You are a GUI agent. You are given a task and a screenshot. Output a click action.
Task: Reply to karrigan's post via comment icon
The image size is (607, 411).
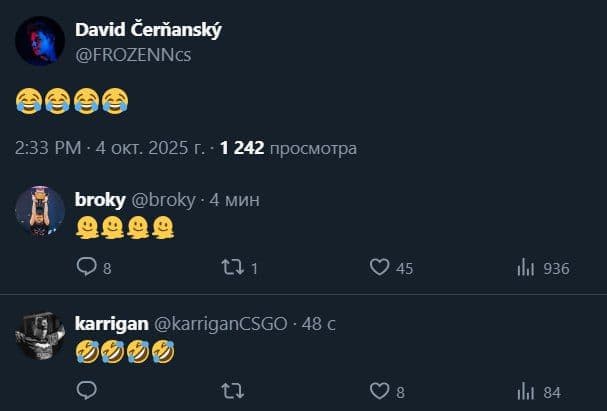(x=87, y=390)
